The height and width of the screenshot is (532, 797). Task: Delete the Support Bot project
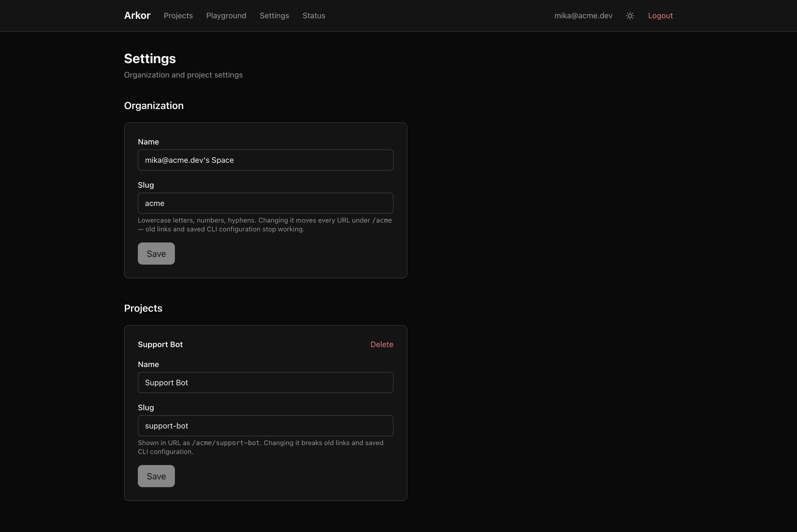pyautogui.click(x=382, y=344)
